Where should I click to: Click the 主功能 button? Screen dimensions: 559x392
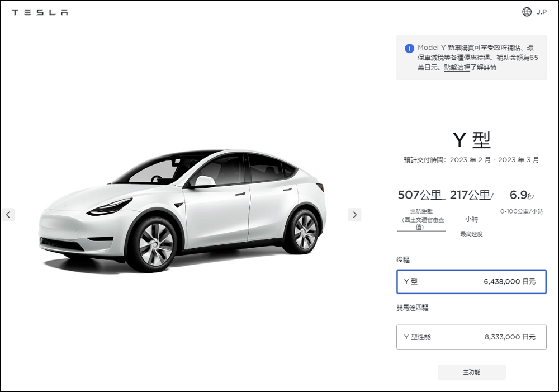pos(471,372)
